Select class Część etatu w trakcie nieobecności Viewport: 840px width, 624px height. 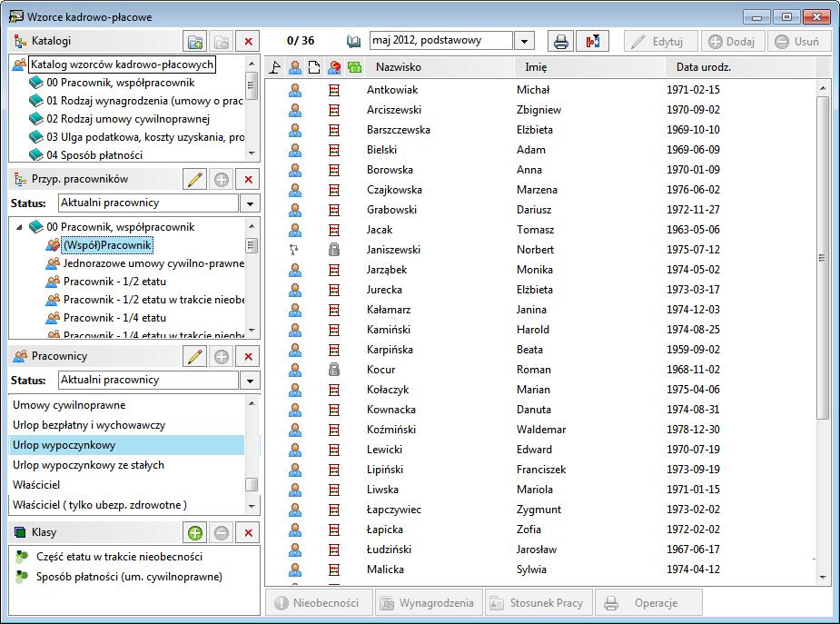[119, 557]
